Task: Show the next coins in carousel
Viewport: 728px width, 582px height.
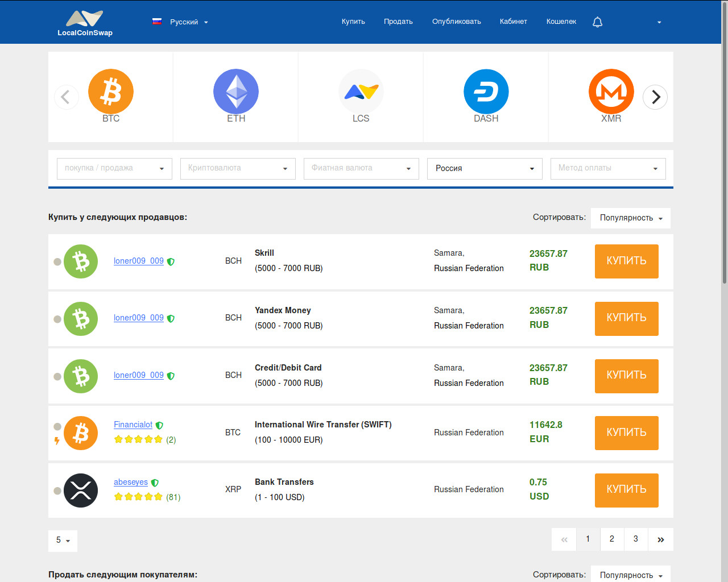Action: click(x=655, y=97)
